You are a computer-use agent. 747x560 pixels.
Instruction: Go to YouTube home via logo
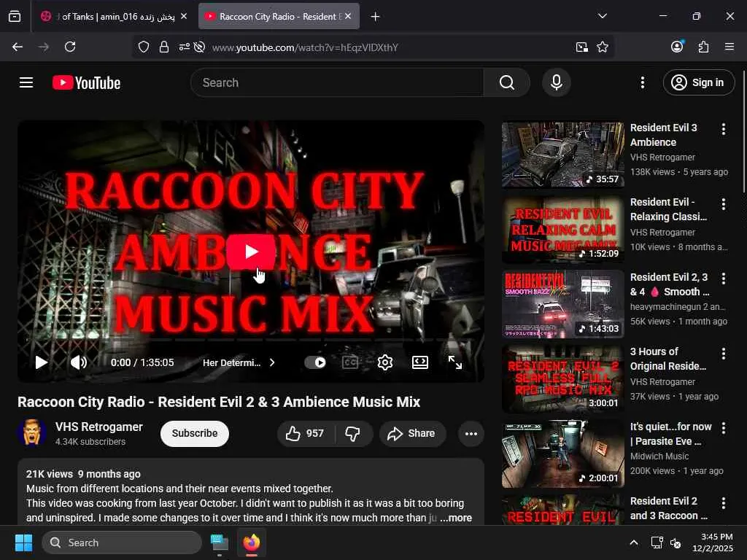(86, 83)
